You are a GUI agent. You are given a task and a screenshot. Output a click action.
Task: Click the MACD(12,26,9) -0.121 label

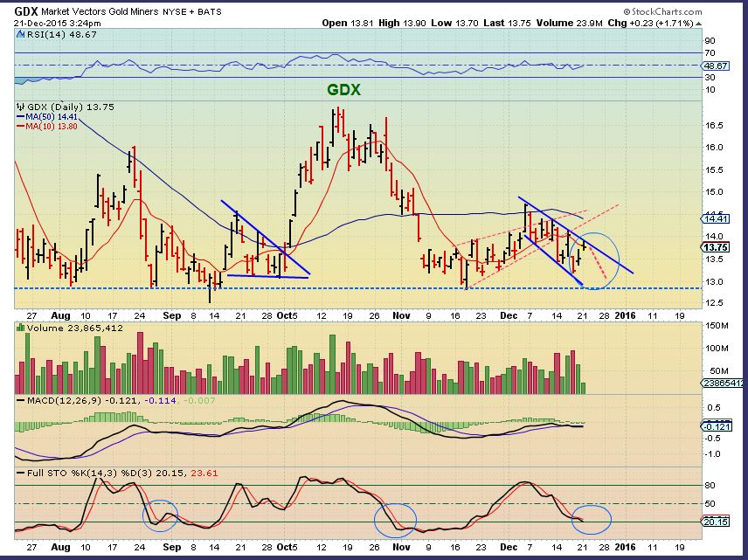(x=78, y=401)
